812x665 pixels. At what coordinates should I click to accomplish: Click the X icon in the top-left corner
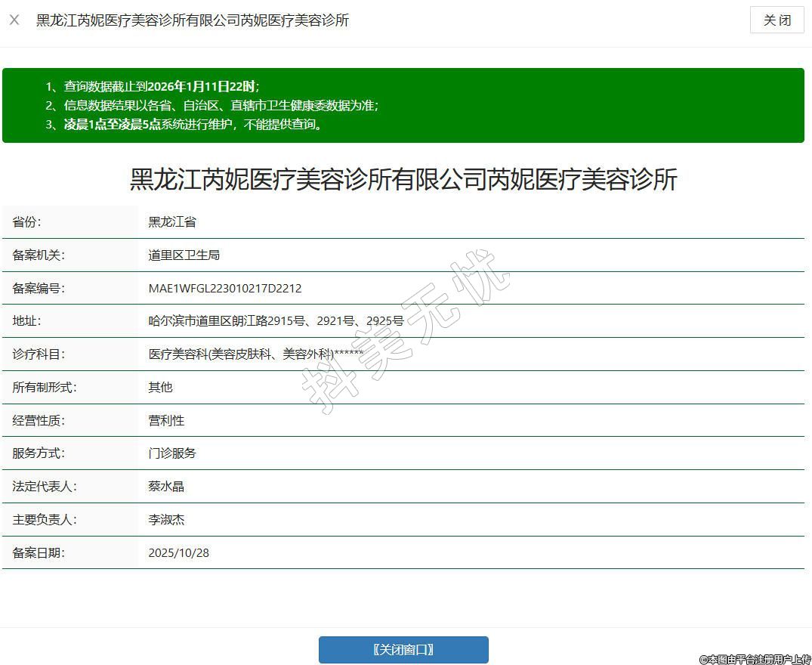click(14, 20)
